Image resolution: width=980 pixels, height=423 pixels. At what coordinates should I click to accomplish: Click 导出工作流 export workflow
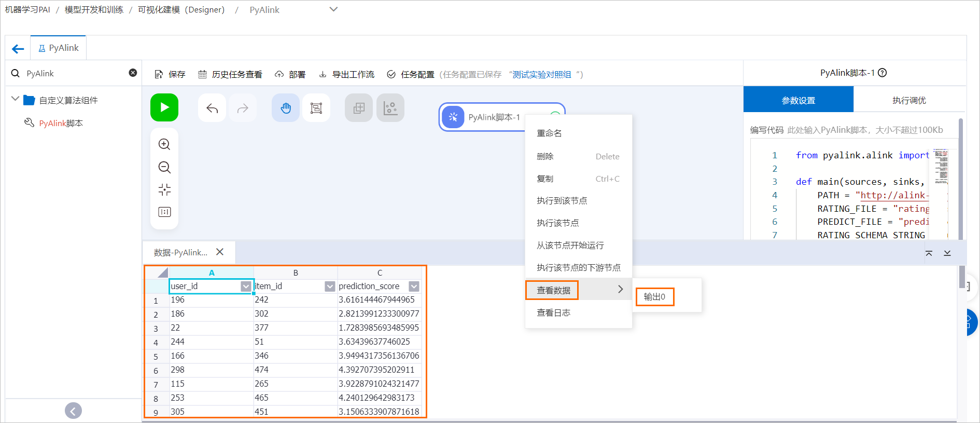point(346,74)
